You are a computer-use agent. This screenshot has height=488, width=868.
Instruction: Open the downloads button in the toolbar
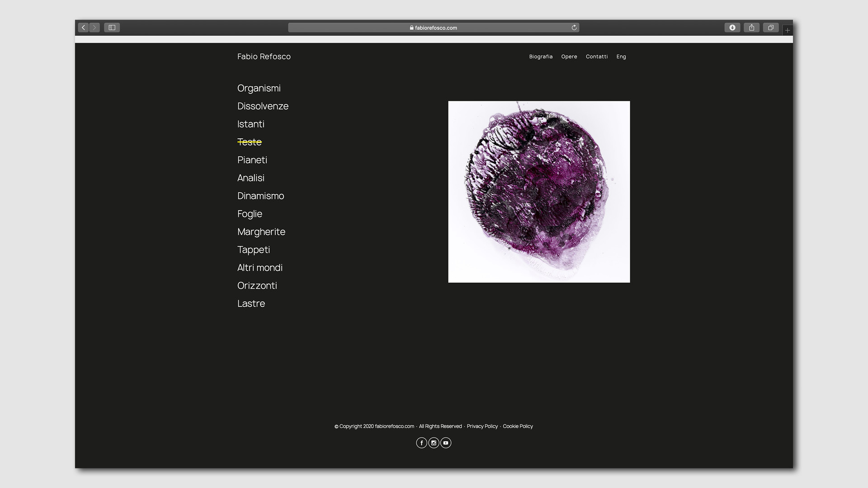pyautogui.click(x=732, y=28)
